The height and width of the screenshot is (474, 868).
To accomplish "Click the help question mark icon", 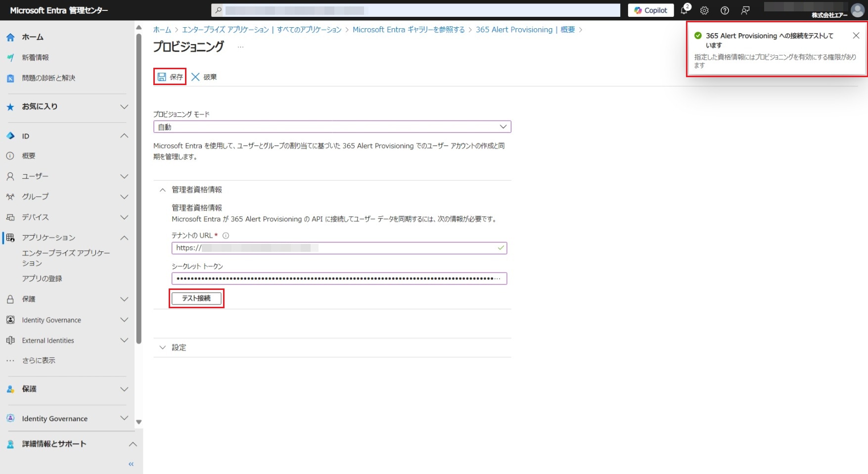I will [725, 10].
